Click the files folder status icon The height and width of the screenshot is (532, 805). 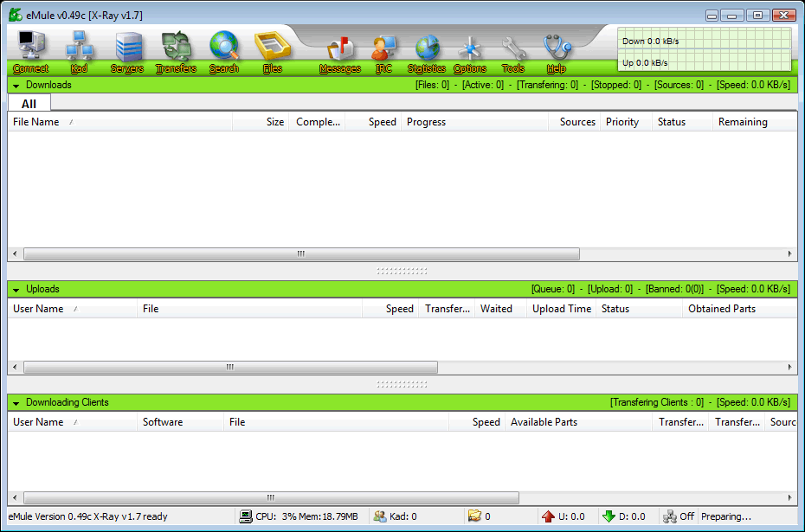474,516
